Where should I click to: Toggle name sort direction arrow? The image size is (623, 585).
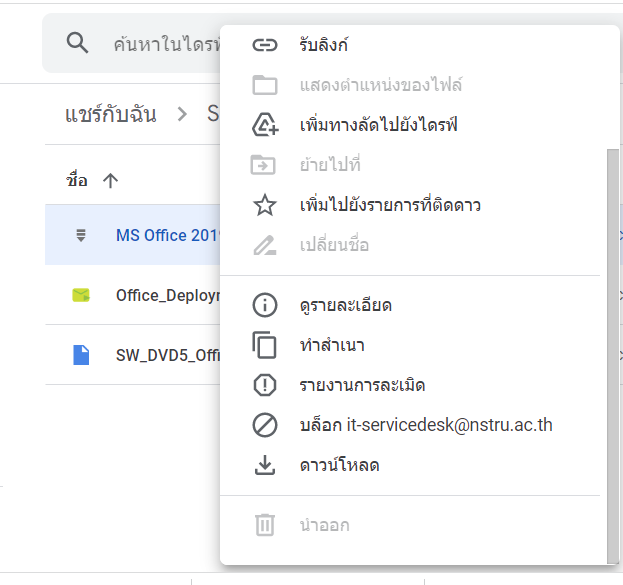110,181
